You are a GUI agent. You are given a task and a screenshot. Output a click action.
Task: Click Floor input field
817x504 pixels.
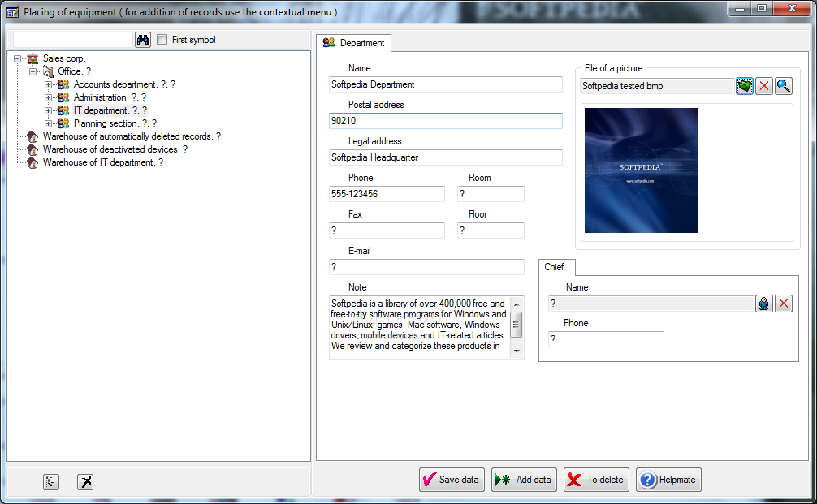[491, 230]
